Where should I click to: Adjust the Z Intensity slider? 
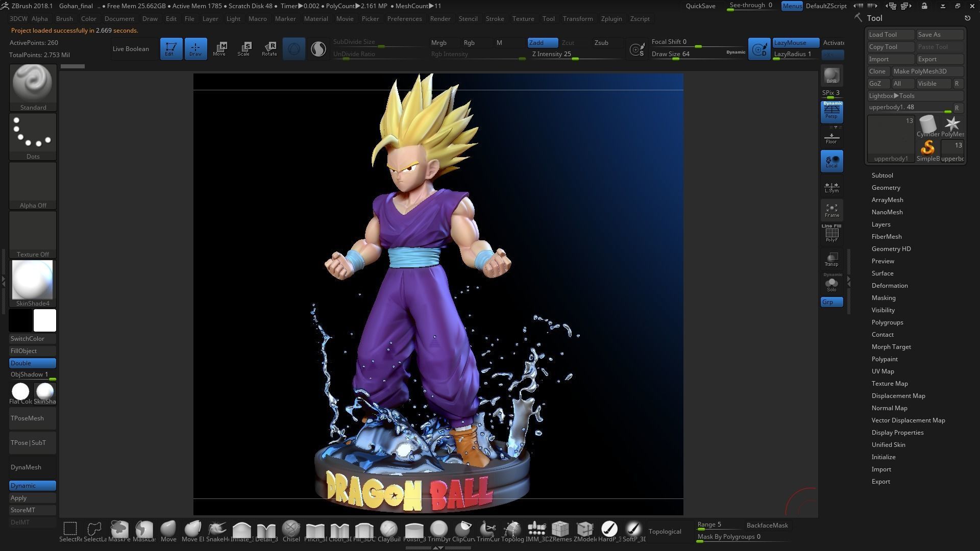577,55
